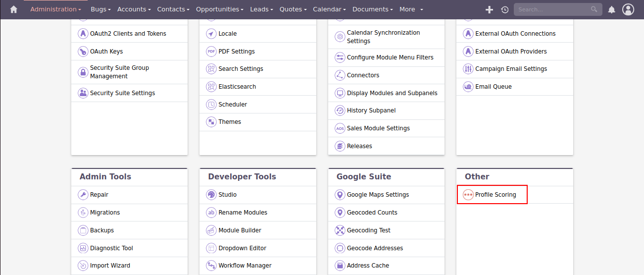Click the Campaign Email Settings sliders icon
Screen dimensions: 644x275
[468, 69]
